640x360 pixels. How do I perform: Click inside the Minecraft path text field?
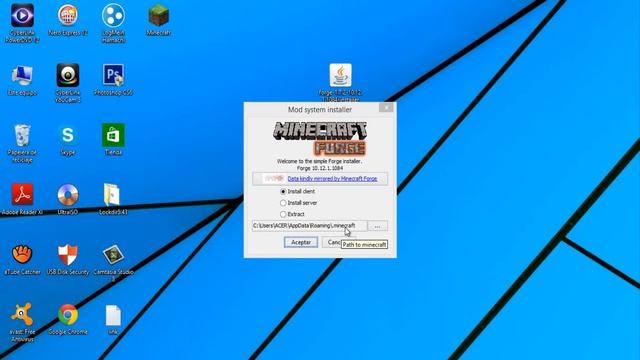[309, 226]
